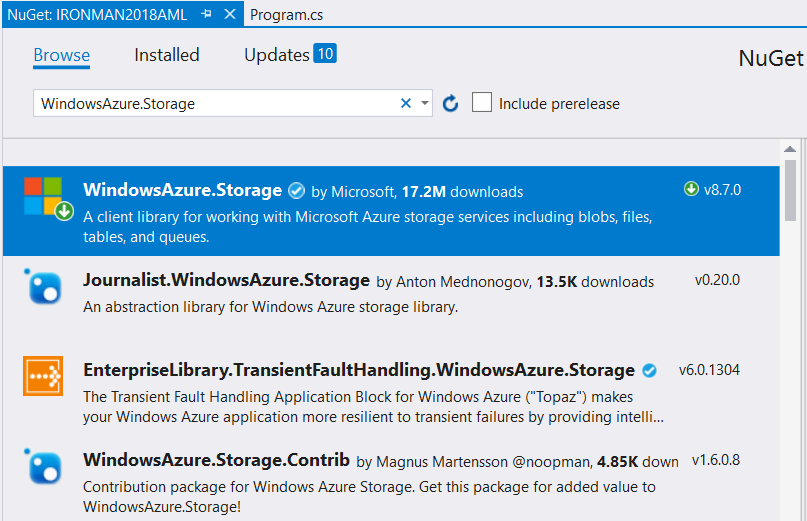807x521 pixels.
Task: Enable the Include prerelease checkbox
Action: click(x=482, y=103)
